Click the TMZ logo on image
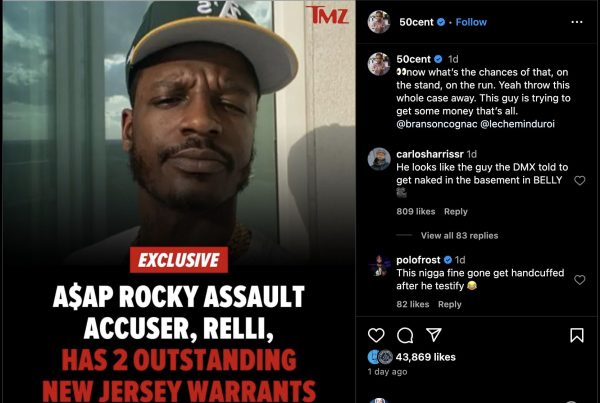This screenshot has width=600, height=403. (328, 15)
